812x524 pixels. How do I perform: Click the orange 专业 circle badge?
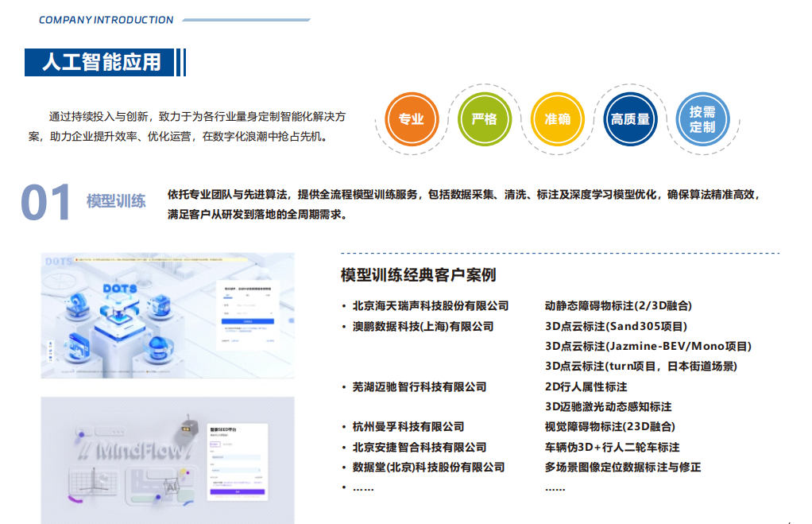click(411, 119)
